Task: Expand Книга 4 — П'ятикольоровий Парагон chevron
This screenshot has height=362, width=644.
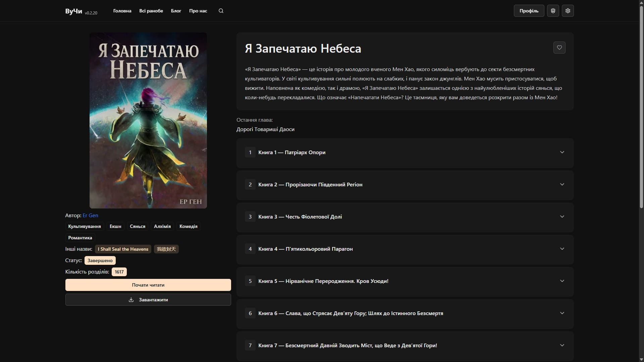Action: click(562, 249)
